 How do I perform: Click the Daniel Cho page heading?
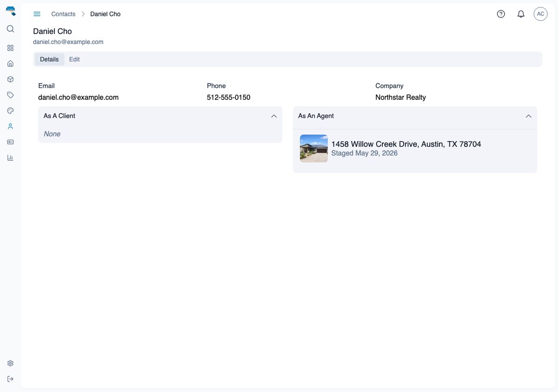pos(53,31)
